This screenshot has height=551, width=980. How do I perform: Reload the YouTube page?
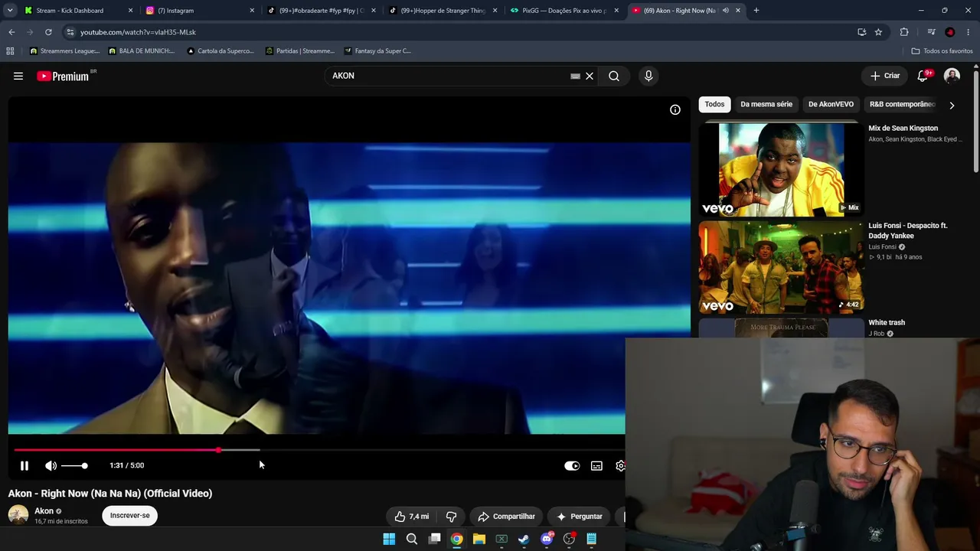point(48,32)
